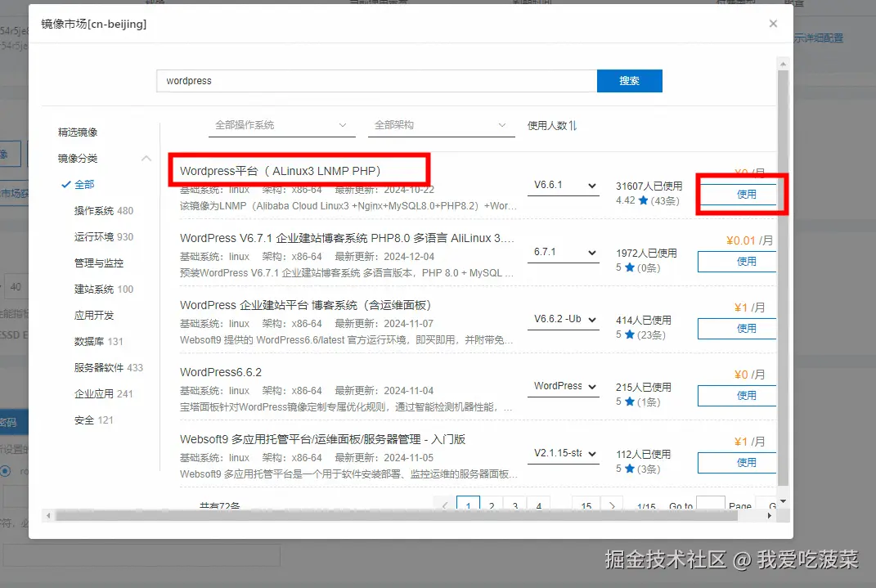
Task: Go to results page 2
Action: [492, 505]
